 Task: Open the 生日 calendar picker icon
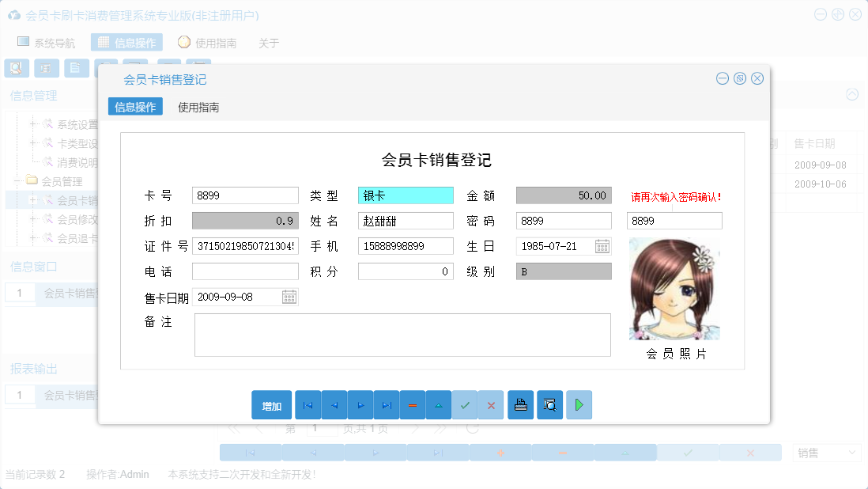[x=602, y=246]
